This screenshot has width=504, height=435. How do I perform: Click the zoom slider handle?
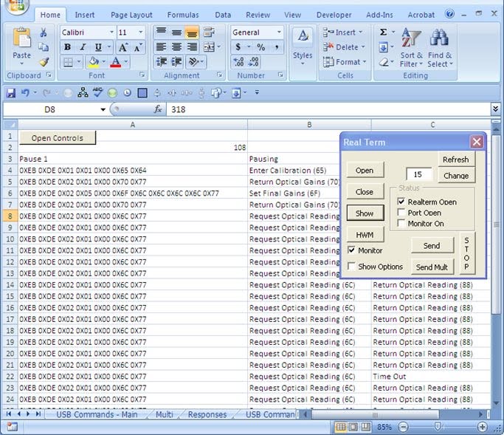(437, 427)
